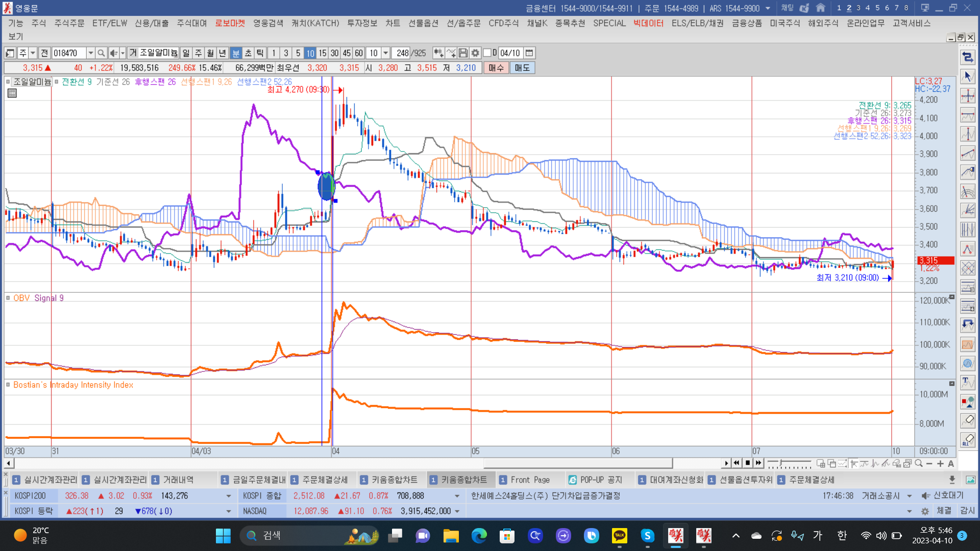Select the arrow pointer tool in sidebar

click(967, 77)
